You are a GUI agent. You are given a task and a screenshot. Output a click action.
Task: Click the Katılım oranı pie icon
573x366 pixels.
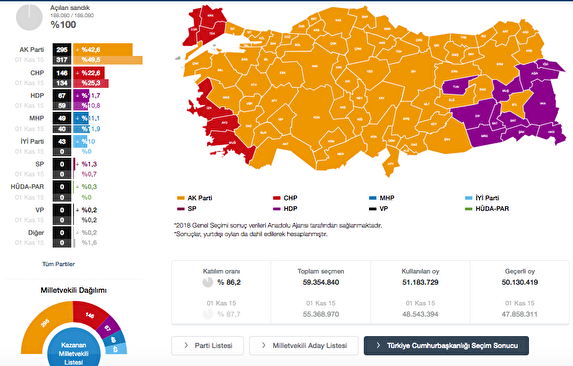208,282
